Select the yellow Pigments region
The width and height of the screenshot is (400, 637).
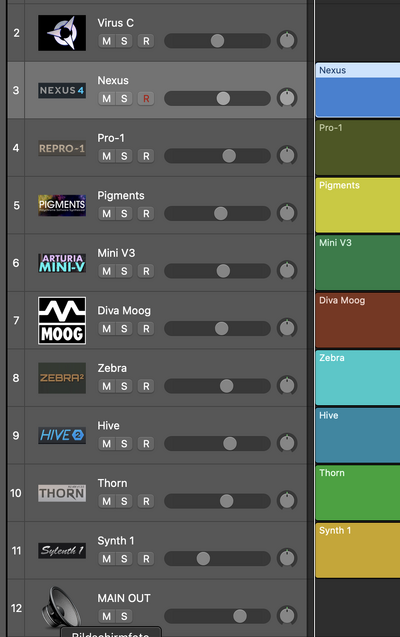358,205
